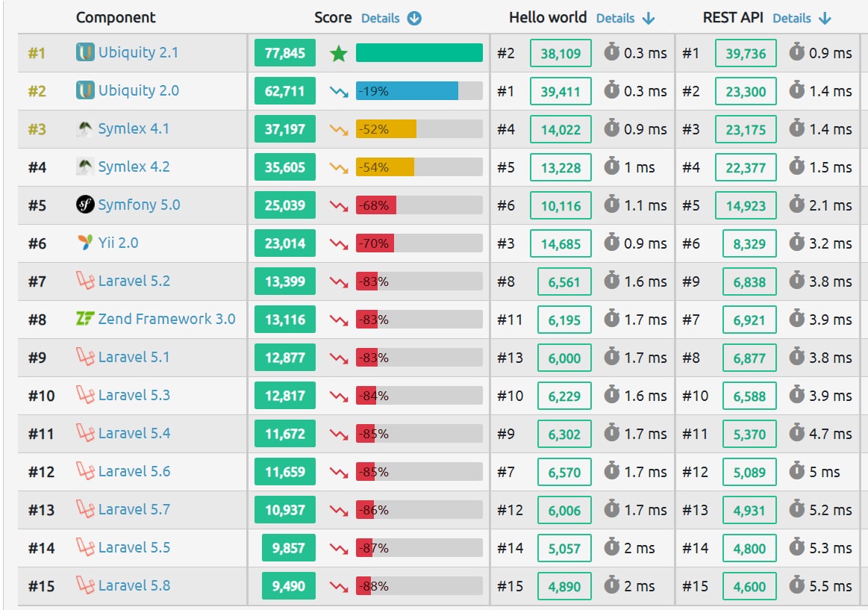Click the Ubiquity 2.1 logo icon
The image size is (868, 610).
pos(84,52)
